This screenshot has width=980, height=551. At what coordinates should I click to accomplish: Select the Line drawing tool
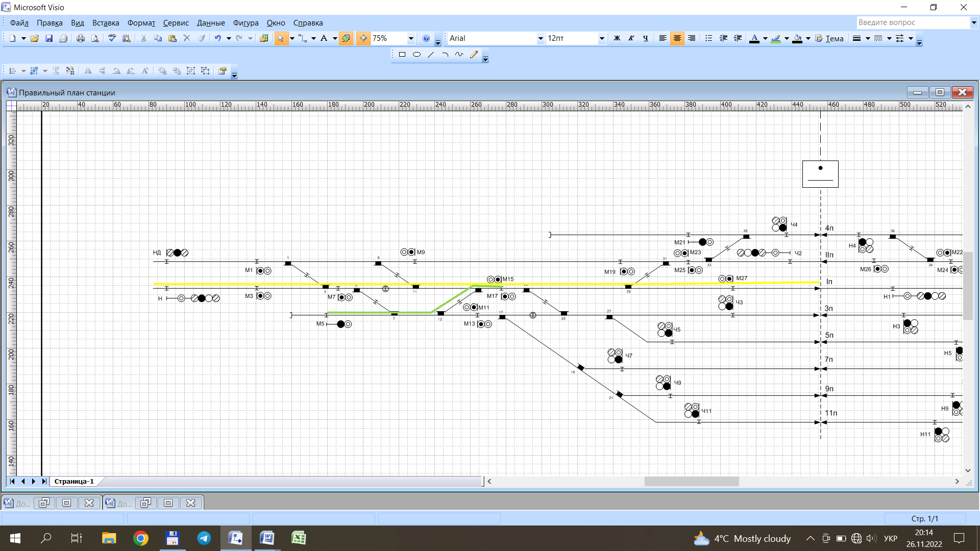tap(431, 55)
